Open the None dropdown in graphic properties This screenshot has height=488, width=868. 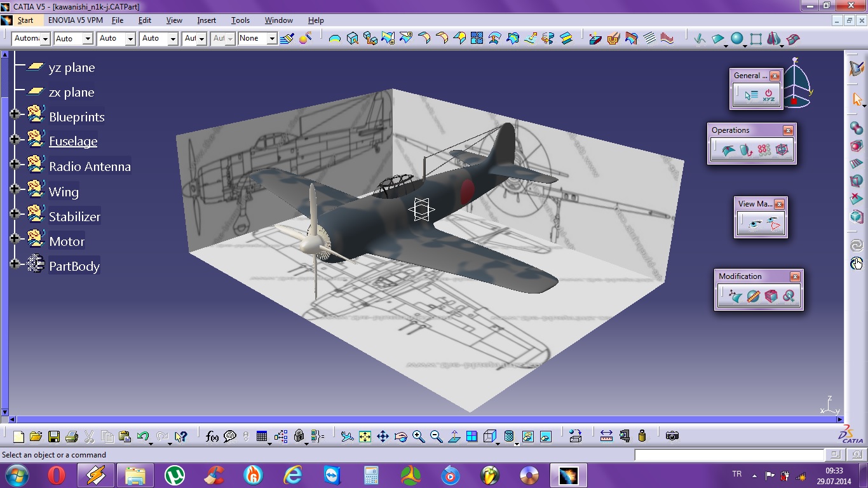[271, 39]
